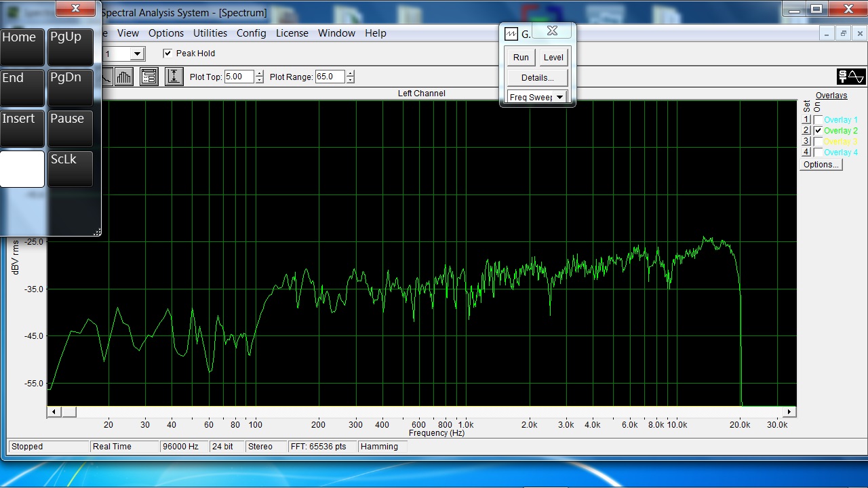Open the Utilities menu
Screen dimensions: 868x488
(210, 33)
